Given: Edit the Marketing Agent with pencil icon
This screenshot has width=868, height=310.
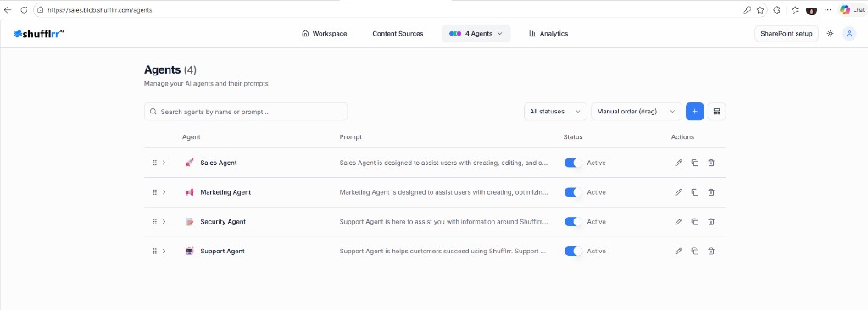Looking at the screenshot, I should [678, 192].
